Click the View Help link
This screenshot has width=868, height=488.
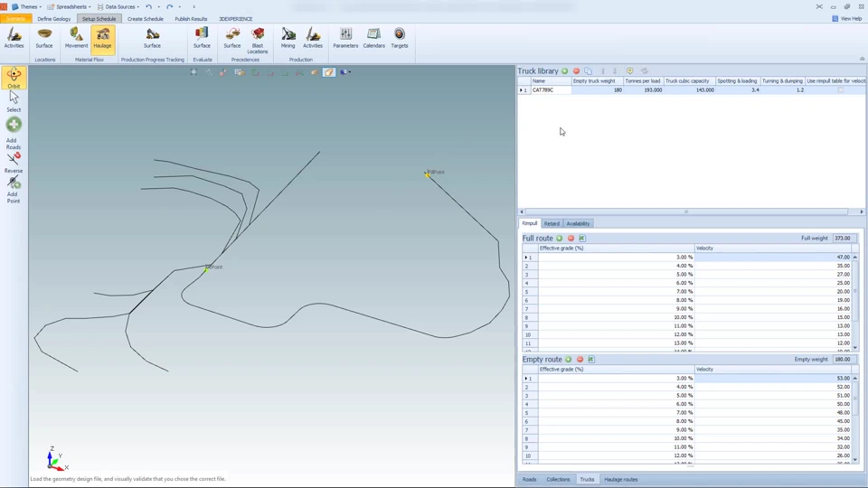click(847, 19)
